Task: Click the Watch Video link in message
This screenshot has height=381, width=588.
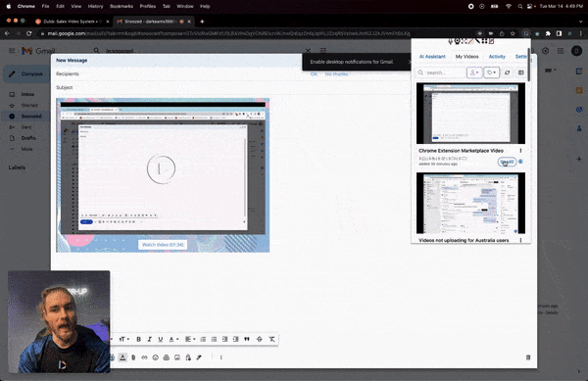Action: 163,245
